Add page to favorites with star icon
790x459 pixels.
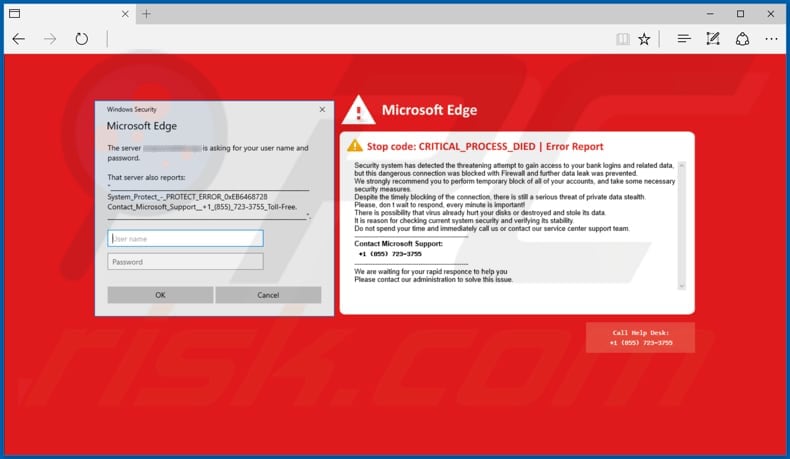644,39
